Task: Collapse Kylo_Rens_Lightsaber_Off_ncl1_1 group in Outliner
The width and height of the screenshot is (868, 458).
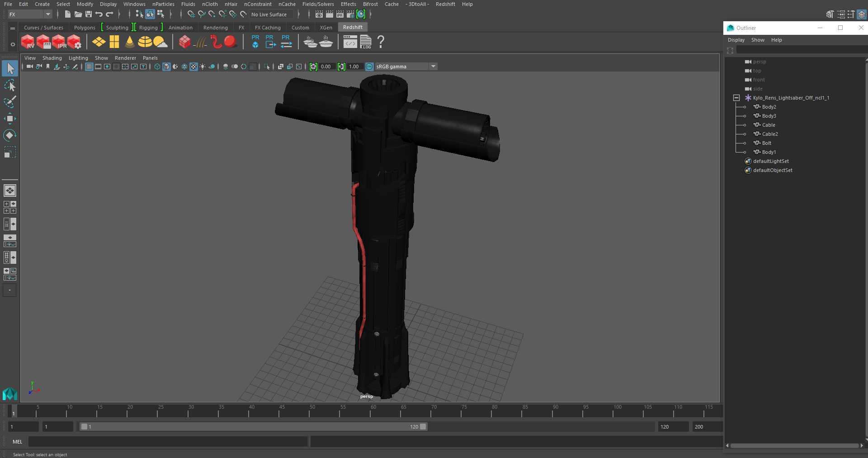Action: tap(736, 98)
